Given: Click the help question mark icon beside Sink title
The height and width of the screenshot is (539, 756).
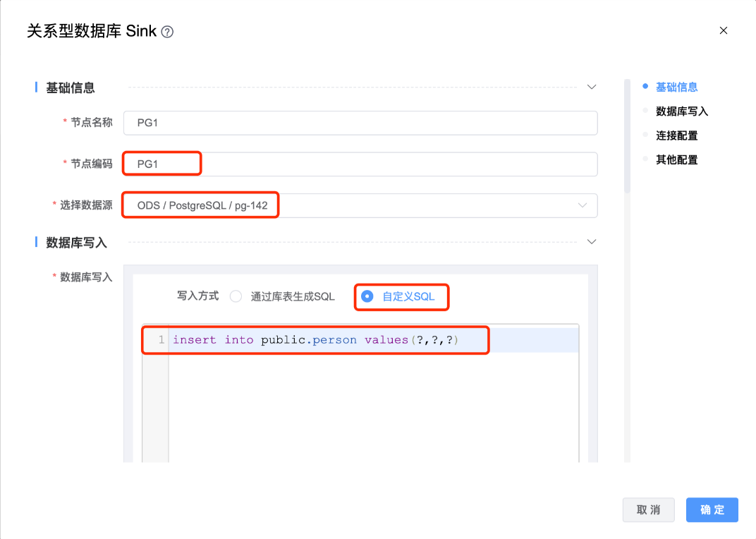Looking at the screenshot, I should (167, 32).
